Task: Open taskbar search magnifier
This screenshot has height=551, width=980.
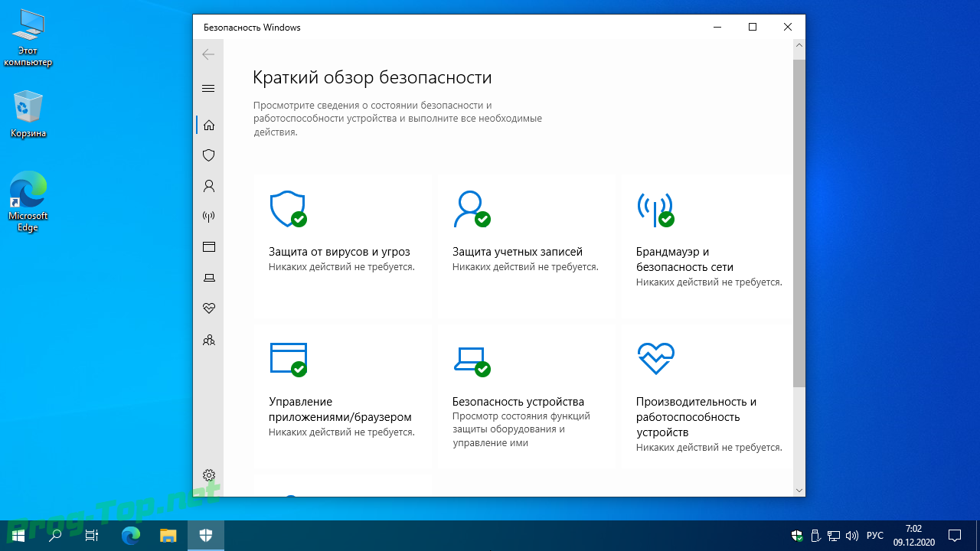Action: pos(55,536)
